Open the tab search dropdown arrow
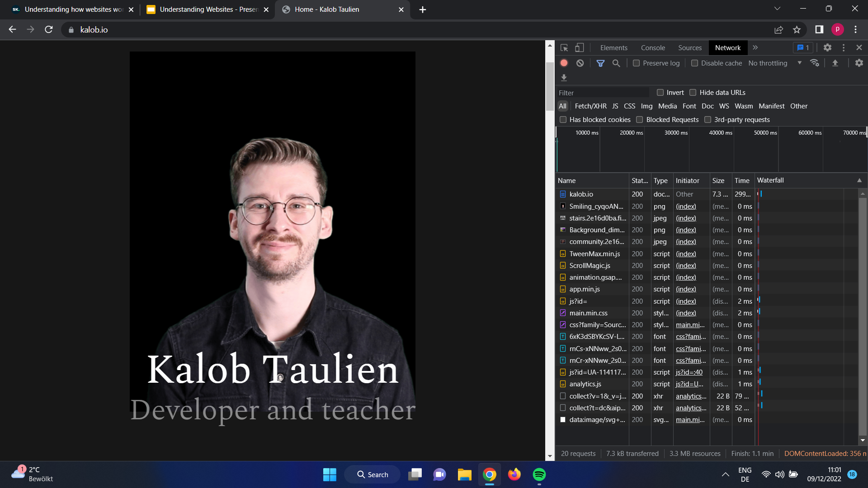 click(777, 9)
